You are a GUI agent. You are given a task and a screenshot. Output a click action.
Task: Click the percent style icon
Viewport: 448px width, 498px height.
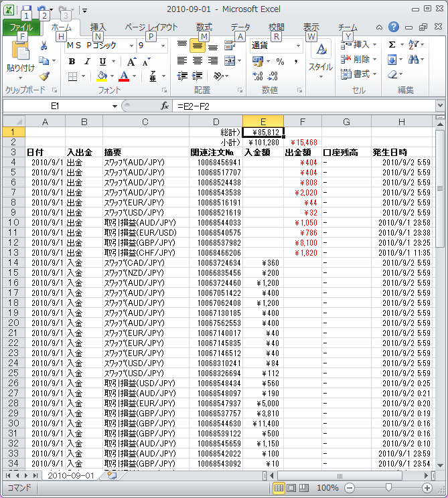click(x=279, y=62)
